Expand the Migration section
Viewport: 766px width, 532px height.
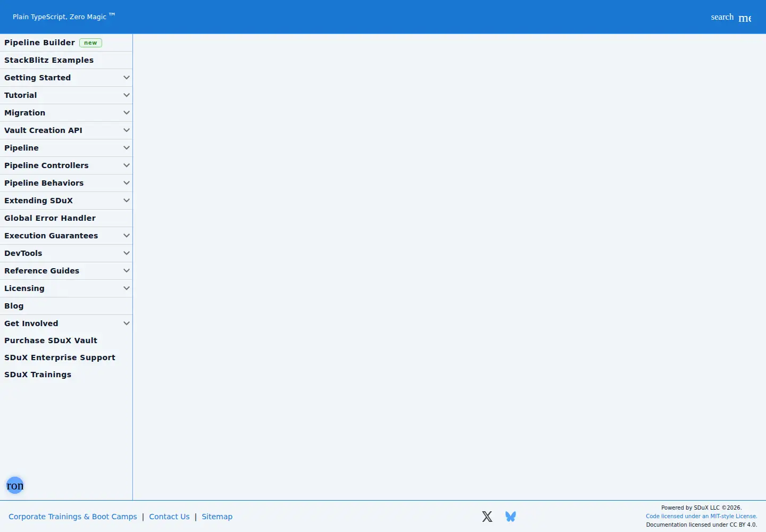tap(66, 113)
